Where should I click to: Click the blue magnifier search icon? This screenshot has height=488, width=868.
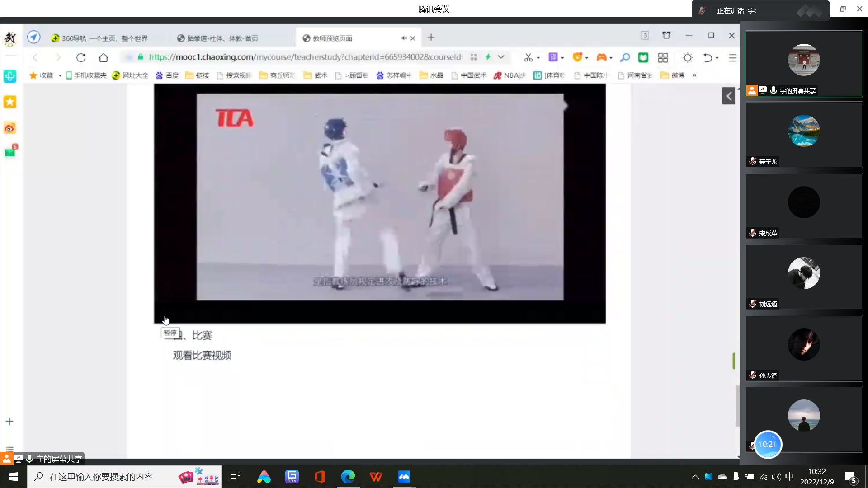coord(625,57)
